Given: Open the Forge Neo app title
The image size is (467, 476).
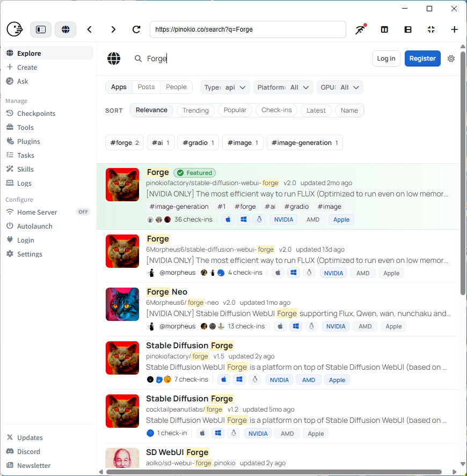Looking at the screenshot, I should (x=167, y=292).
